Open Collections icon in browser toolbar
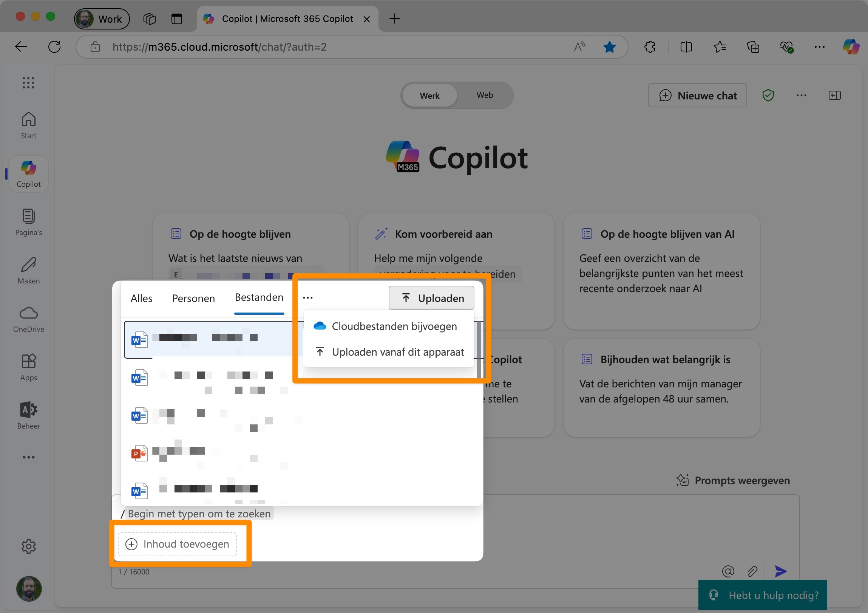Image resolution: width=868 pixels, height=613 pixels. 753,47
